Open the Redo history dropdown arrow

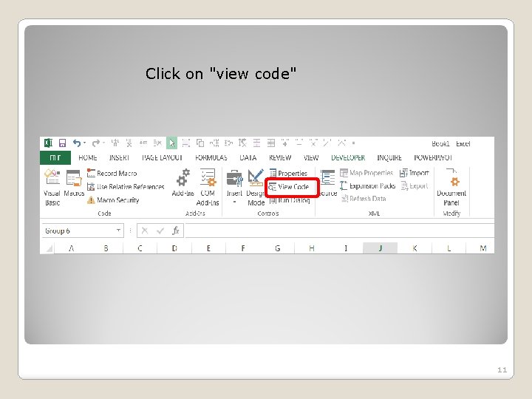103,143
